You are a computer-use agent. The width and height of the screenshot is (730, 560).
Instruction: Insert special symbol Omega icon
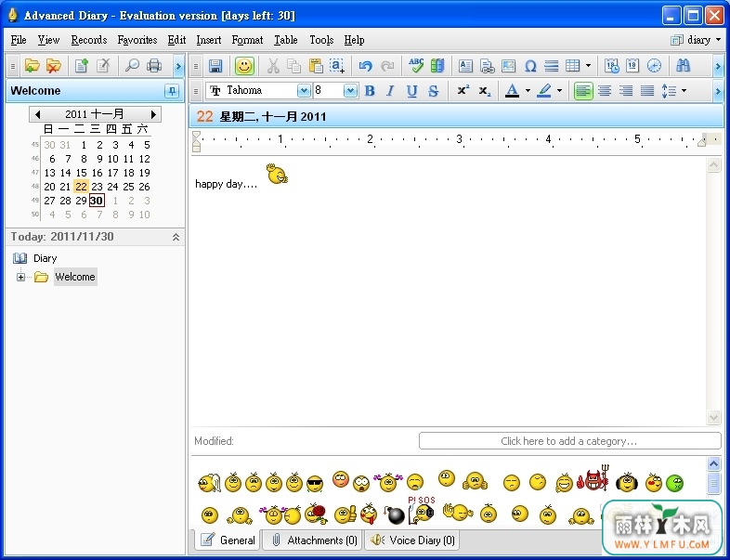point(530,66)
